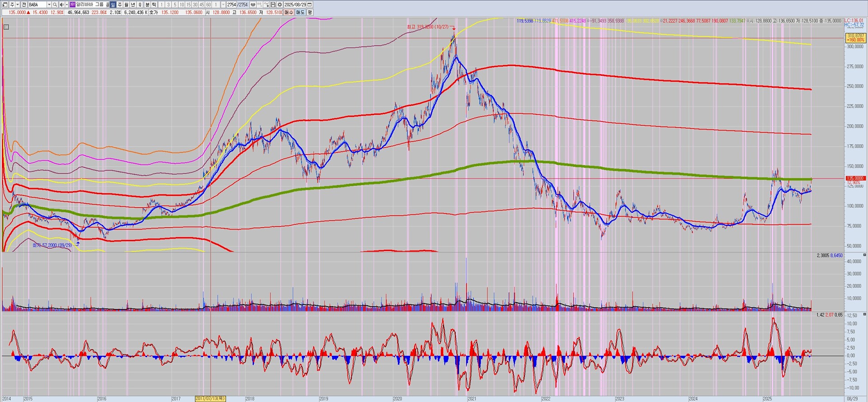This screenshot has width=868, height=402.
Task: Switch chart to monthly (월) period
Action: point(127,5)
